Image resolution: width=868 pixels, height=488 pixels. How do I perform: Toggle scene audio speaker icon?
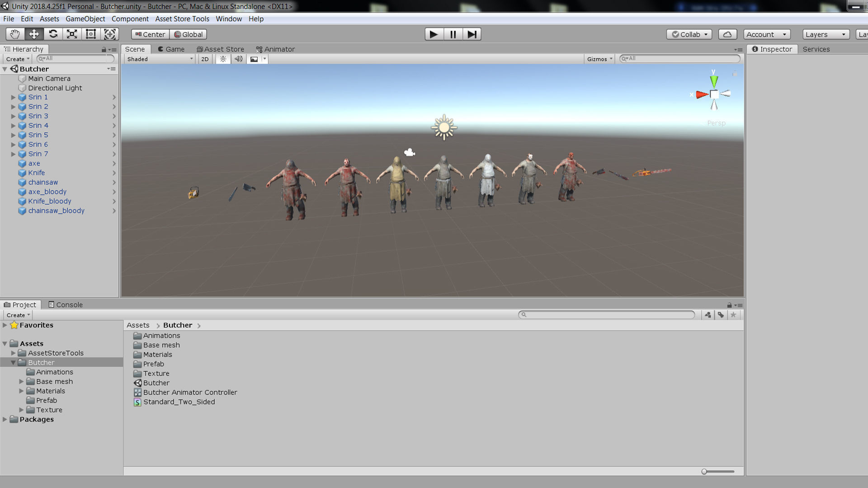(238, 59)
